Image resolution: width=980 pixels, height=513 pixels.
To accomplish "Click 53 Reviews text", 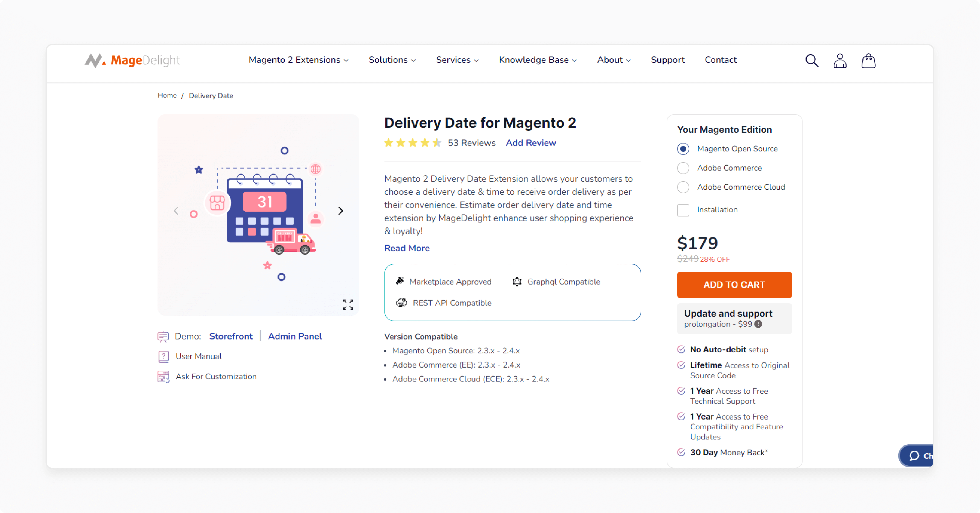I will tap(471, 143).
